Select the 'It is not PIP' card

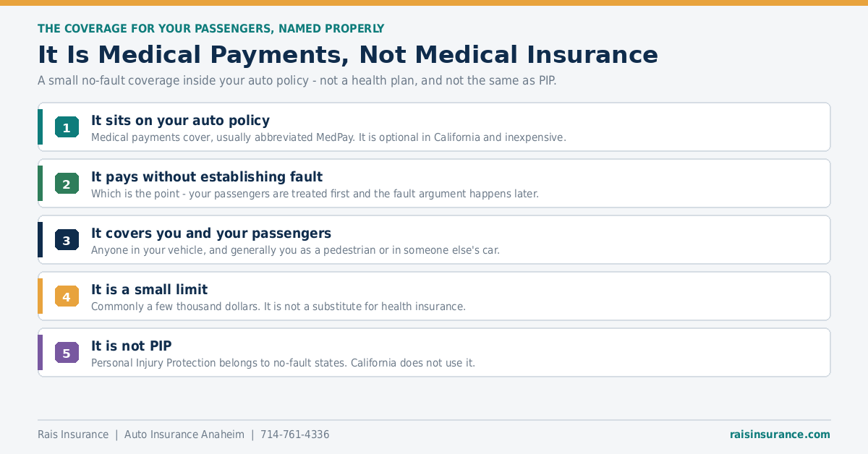tap(434, 353)
